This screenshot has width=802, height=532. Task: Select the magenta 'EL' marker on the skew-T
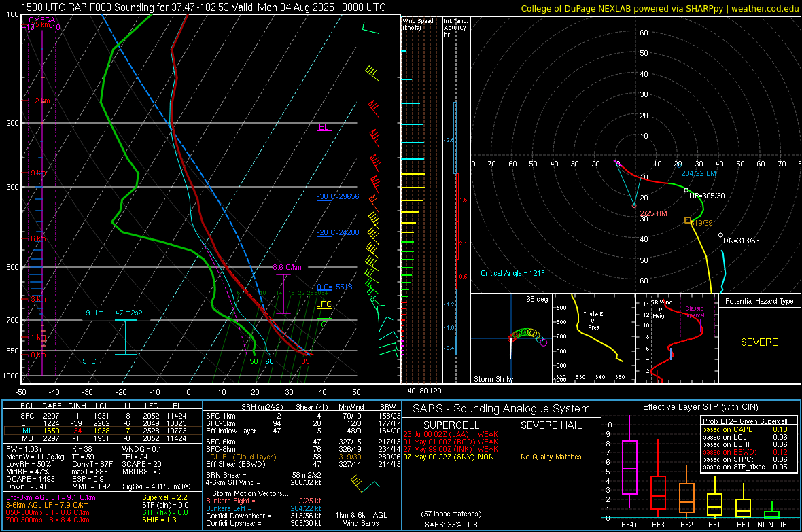pos(324,126)
